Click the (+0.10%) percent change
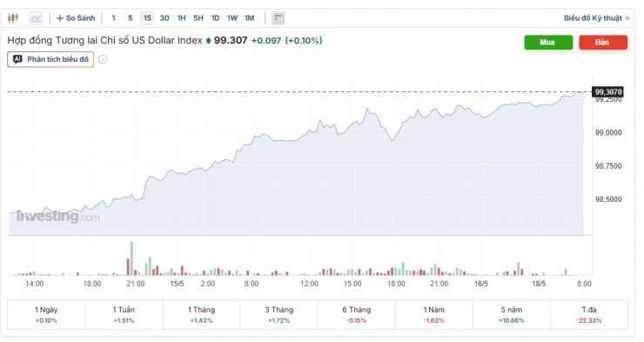644x342 pixels. [x=304, y=40]
